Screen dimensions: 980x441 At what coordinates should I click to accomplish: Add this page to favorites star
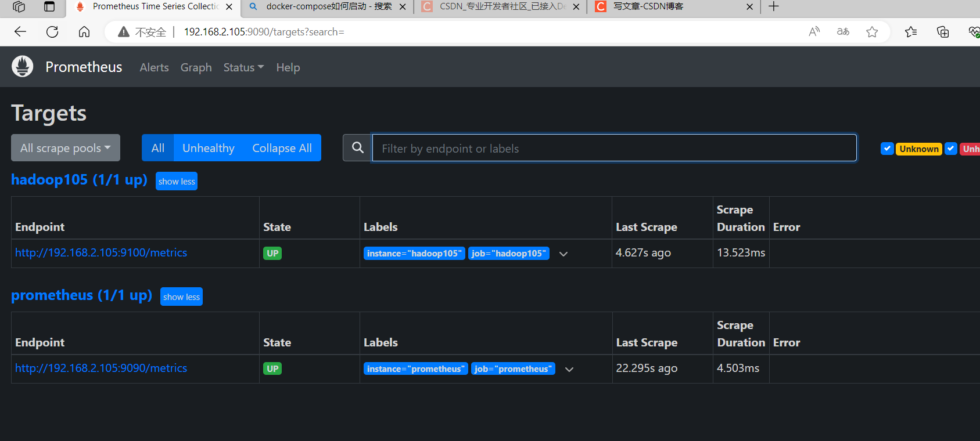pyautogui.click(x=872, y=32)
